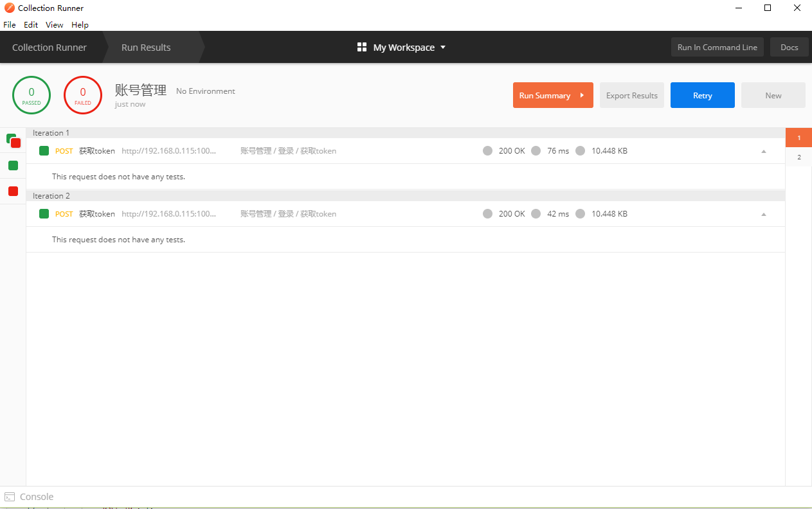Click green status square in Iteration 1 request
This screenshot has height=509, width=812.
44,151
